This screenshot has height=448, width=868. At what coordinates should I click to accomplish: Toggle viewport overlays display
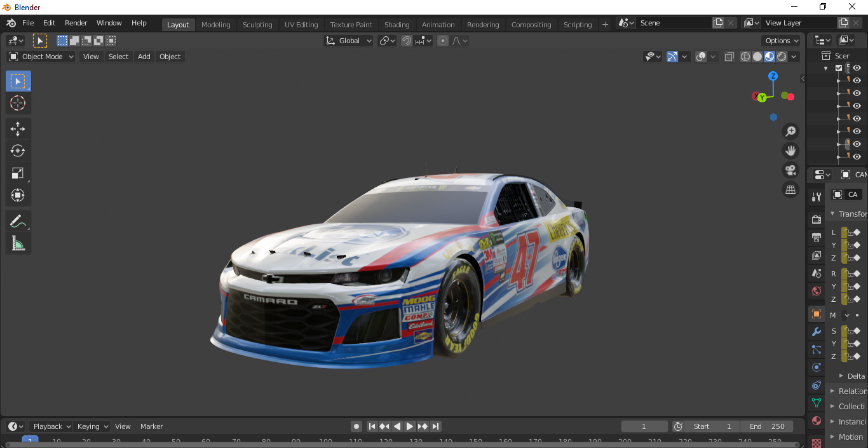(701, 57)
